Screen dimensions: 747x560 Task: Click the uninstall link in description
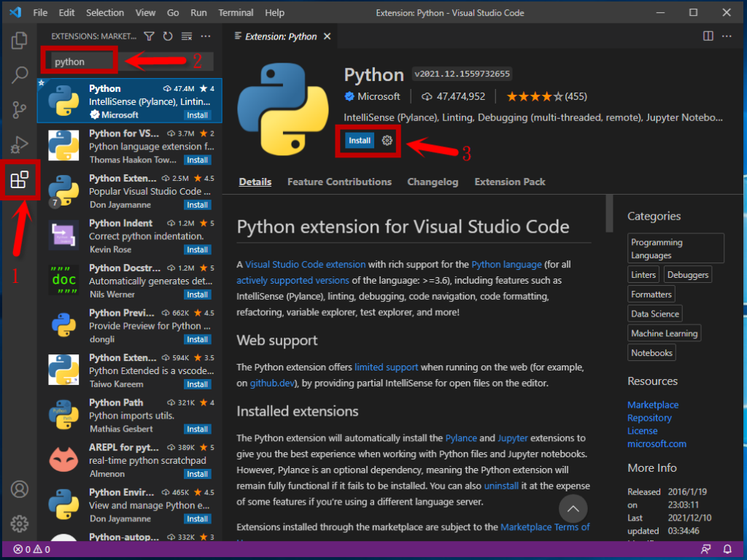pyautogui.click(x=501, y=486)
